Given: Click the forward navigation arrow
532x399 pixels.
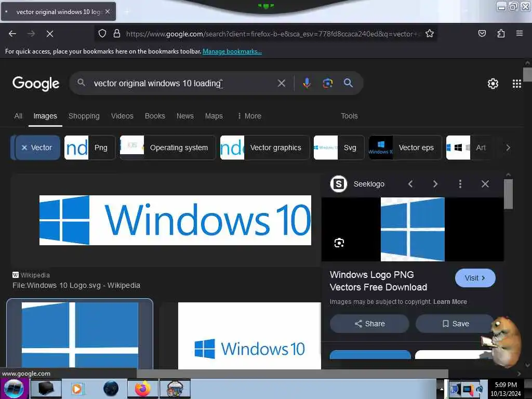Looking at the screenshot, I should tap(31, 34).
